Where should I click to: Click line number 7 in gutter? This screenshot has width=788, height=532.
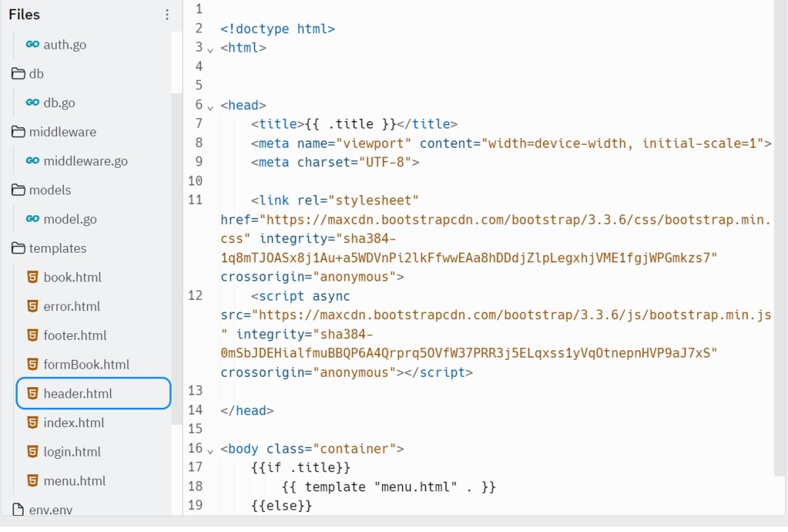point(199,123)
